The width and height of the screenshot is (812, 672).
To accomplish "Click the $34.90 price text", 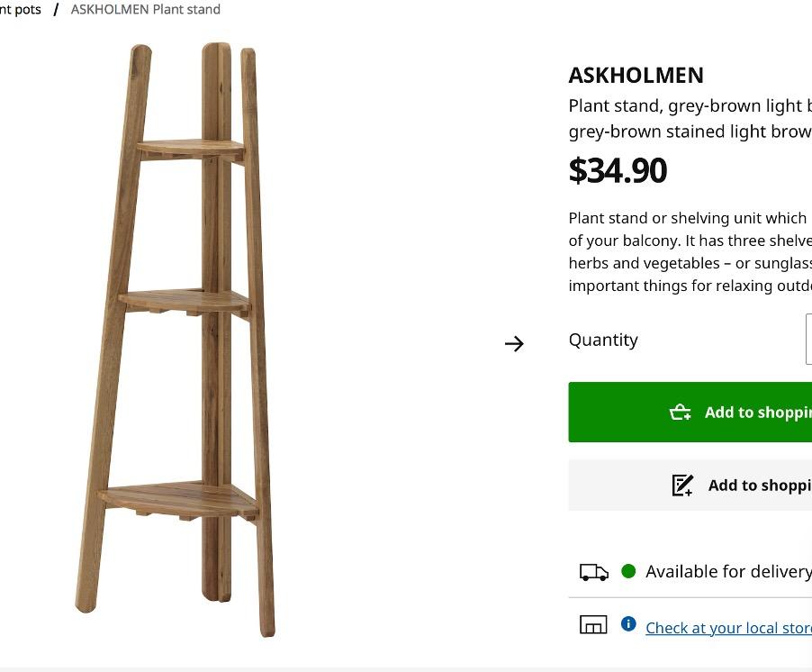I will [x=618, y=170].
